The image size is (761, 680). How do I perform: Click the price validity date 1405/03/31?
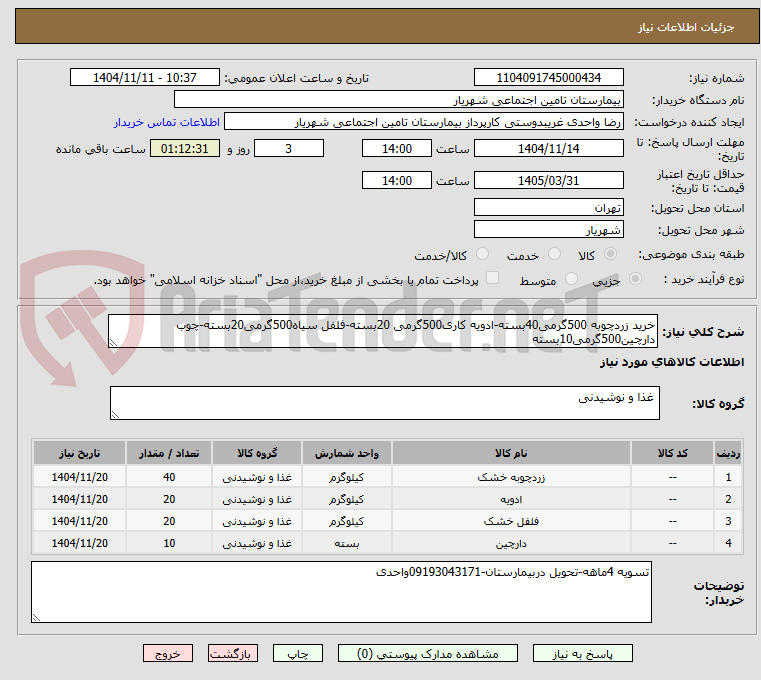coord(548,181)
